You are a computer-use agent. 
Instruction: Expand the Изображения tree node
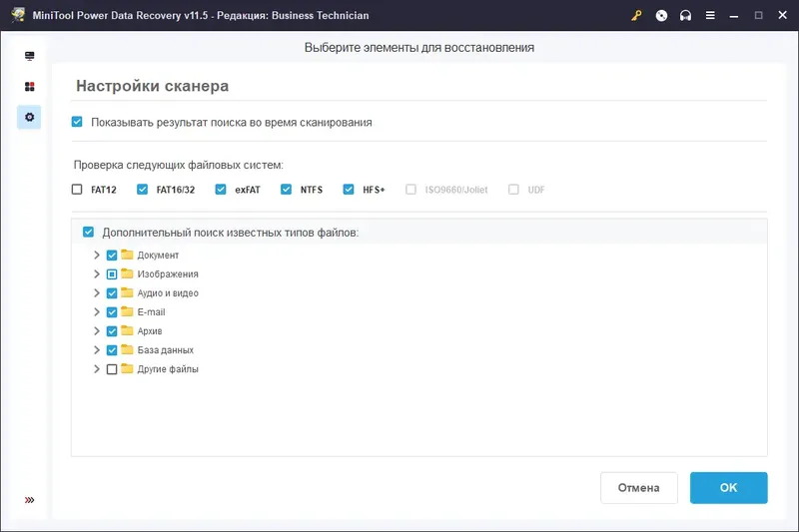click(x=96, y=273)
